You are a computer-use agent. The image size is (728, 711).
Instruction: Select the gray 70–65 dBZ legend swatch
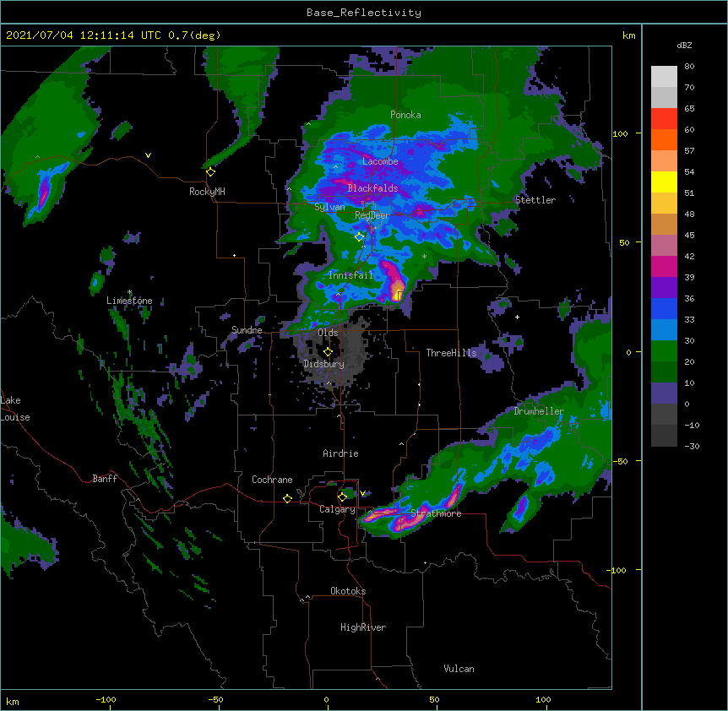pos(664,97)
